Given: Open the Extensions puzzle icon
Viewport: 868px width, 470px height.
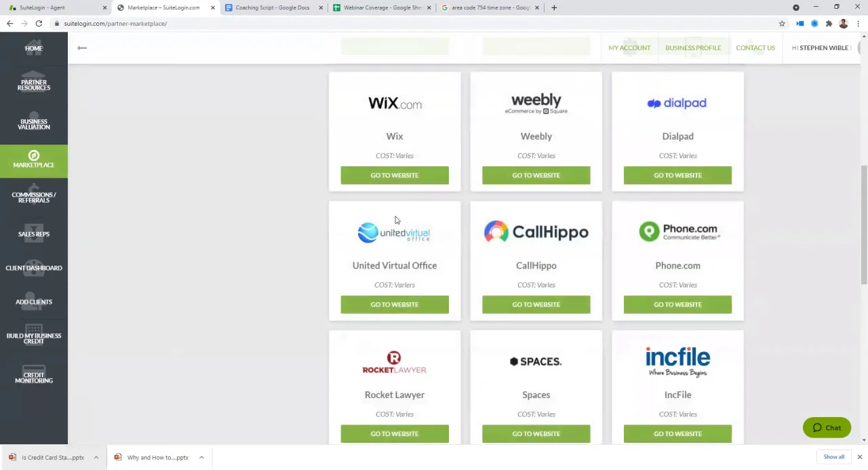Looking at the screenshot, I should pyautogui.click(x=829, y=24).
